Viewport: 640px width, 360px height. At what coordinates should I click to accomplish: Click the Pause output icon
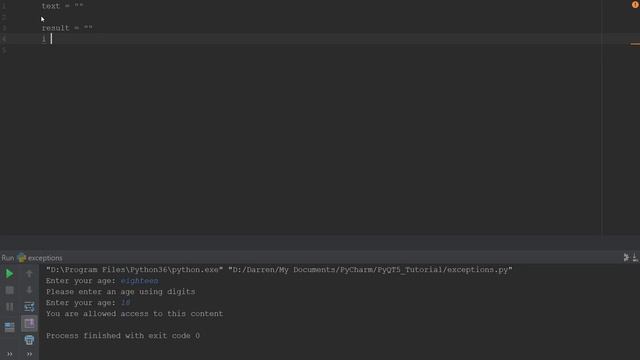pos(9,307)
